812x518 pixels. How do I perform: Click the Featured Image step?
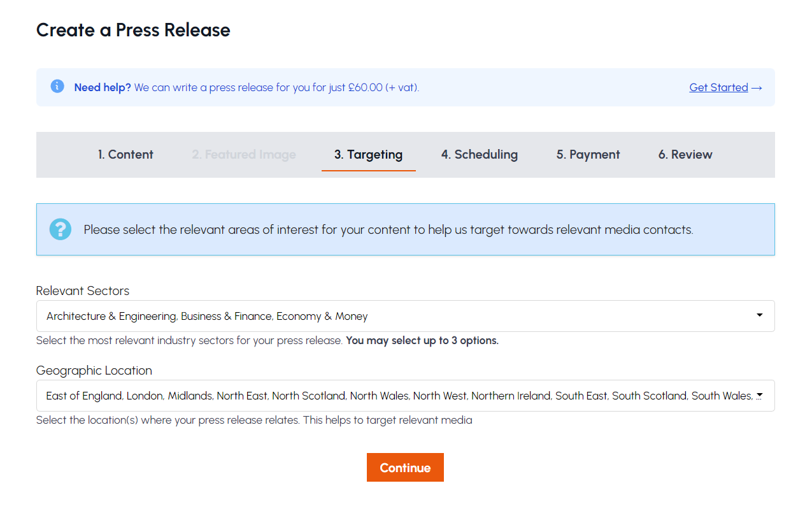click(243, 154)
